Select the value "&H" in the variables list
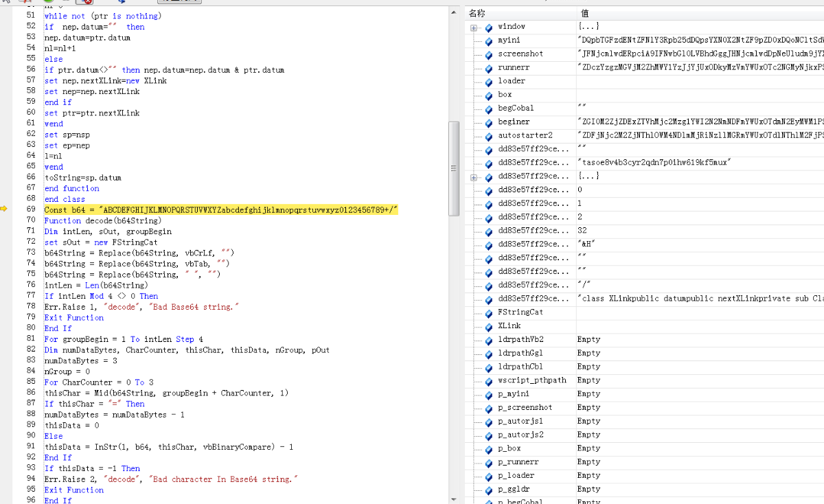Screen dimensions: 824x504 (x=588, y=244)
